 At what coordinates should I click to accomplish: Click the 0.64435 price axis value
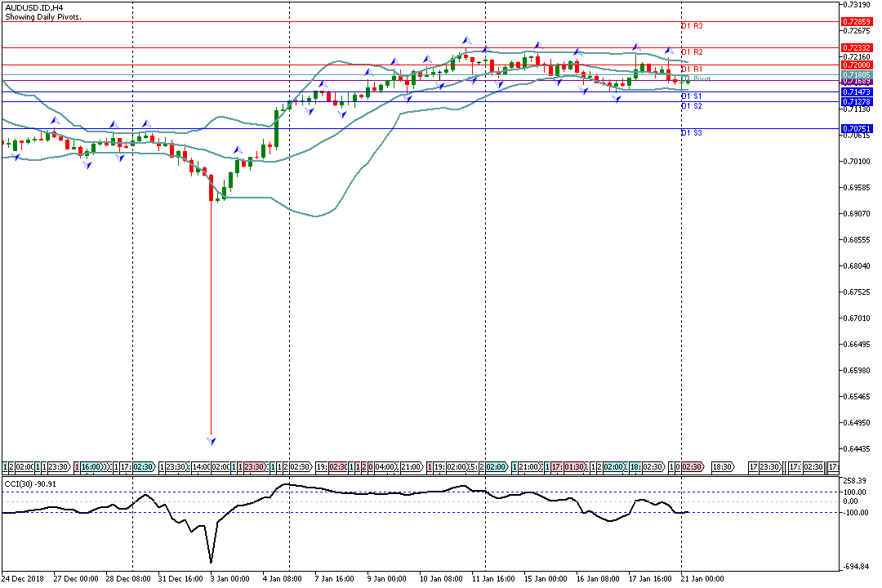[x=857, y=448]
